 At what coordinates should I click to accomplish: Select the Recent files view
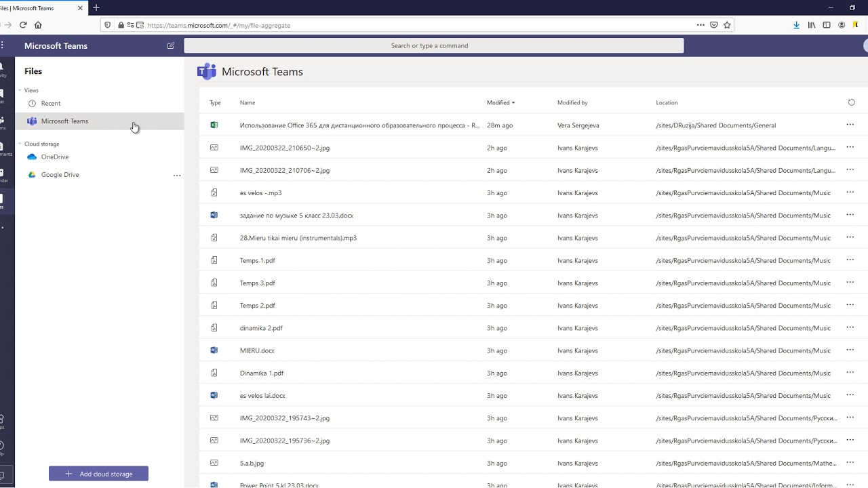point(50,103)
